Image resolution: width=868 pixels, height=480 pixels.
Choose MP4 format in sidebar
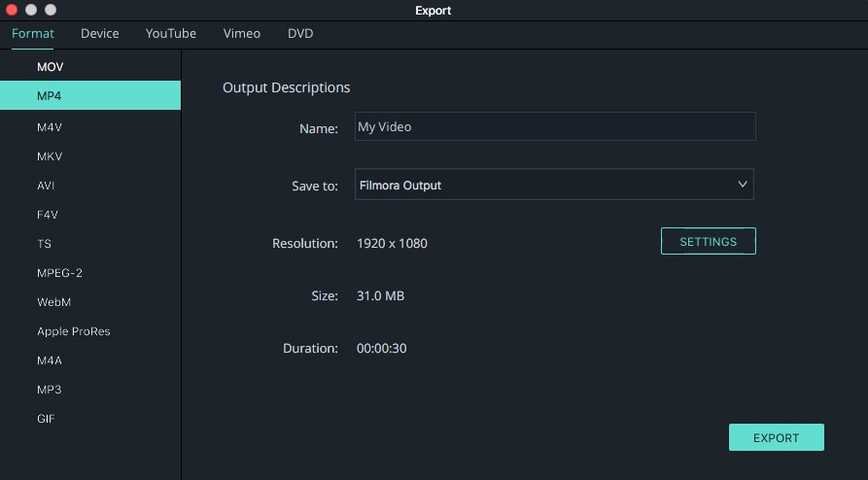(x=90, y=95)
